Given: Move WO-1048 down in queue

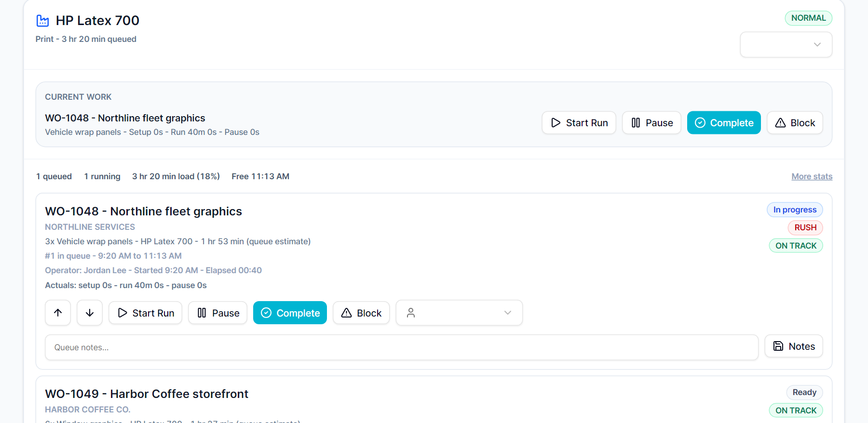Looking at the screenshot, I should (90, 313).
